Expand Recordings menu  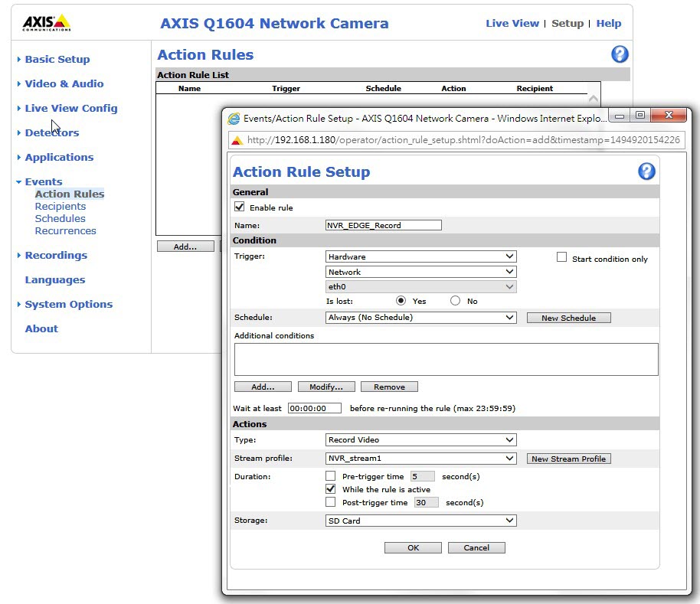(x=56, y=255)
